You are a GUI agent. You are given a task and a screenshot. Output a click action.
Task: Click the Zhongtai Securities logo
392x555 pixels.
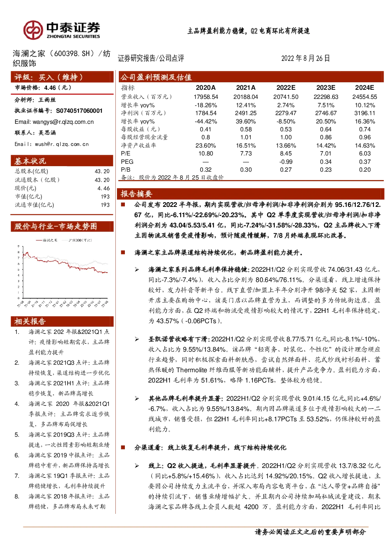click(x=61, y=30)
